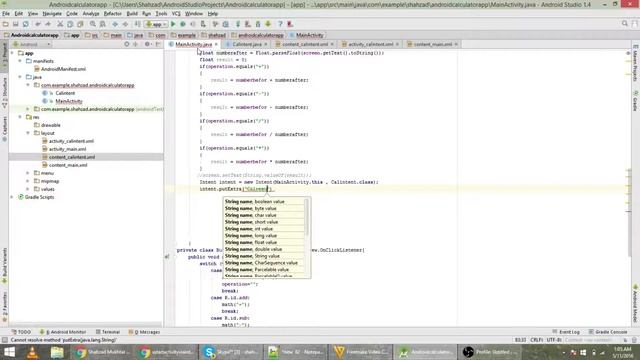The image size is (640, 360).
Task: Select MainActivity class in project tree
Action: coord(69,101)
